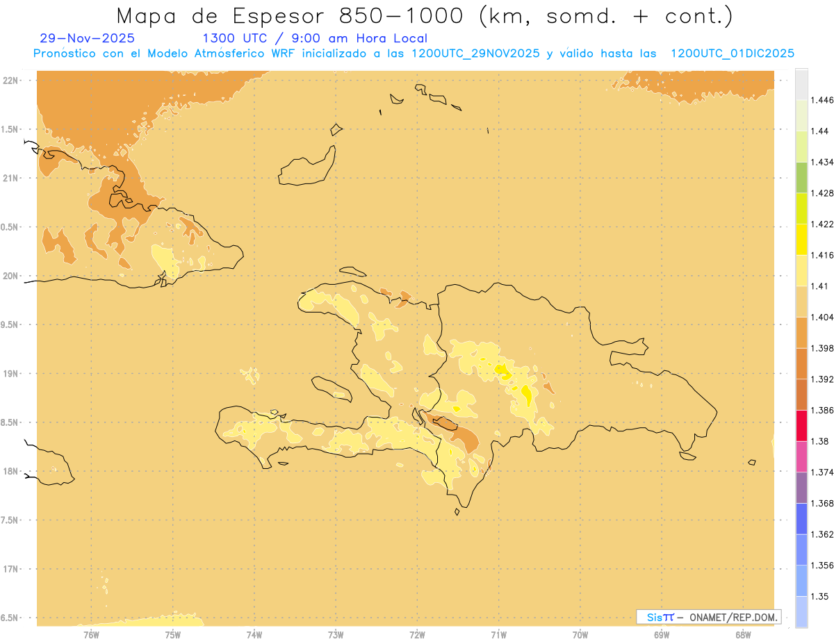Click the yellow-green legend swatch between 1.422 and 1.428

pyautogui.click(x=801, y=208)
